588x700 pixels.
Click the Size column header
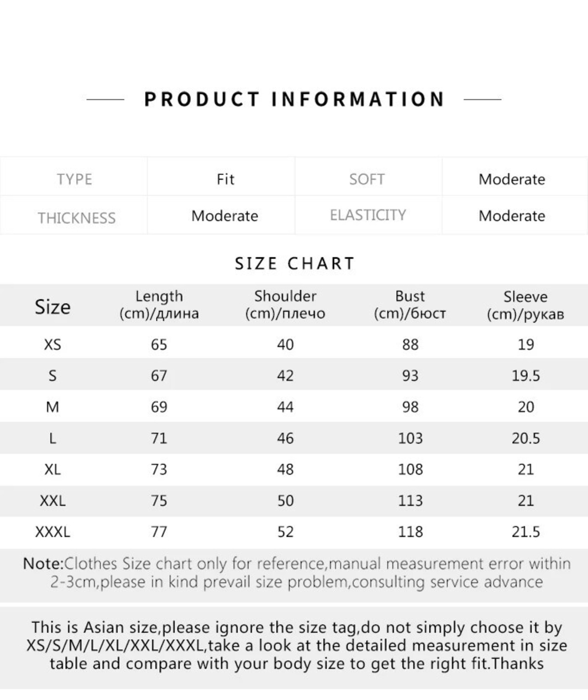(x=52, y=306)
